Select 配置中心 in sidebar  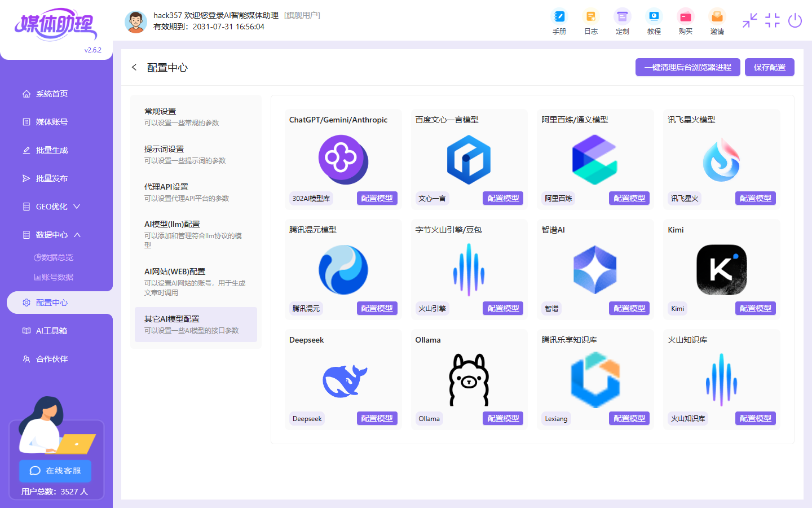click(60, 303)
